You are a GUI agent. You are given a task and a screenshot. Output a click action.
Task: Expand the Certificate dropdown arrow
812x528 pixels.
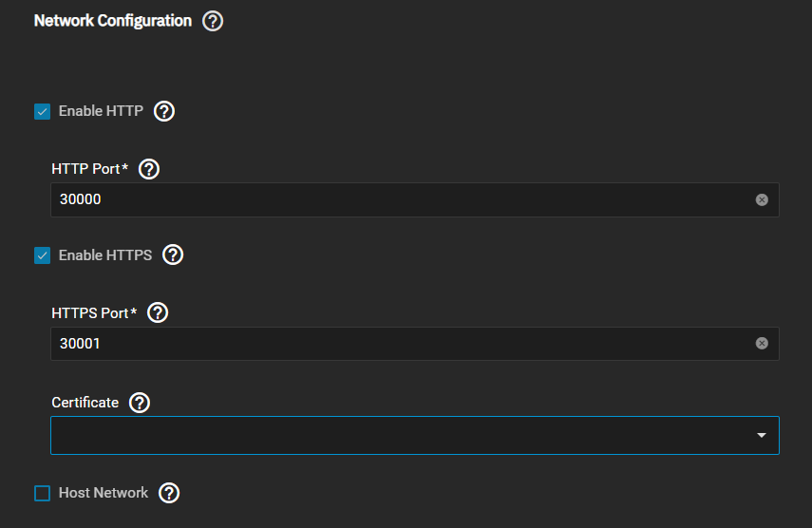(762, 435)
